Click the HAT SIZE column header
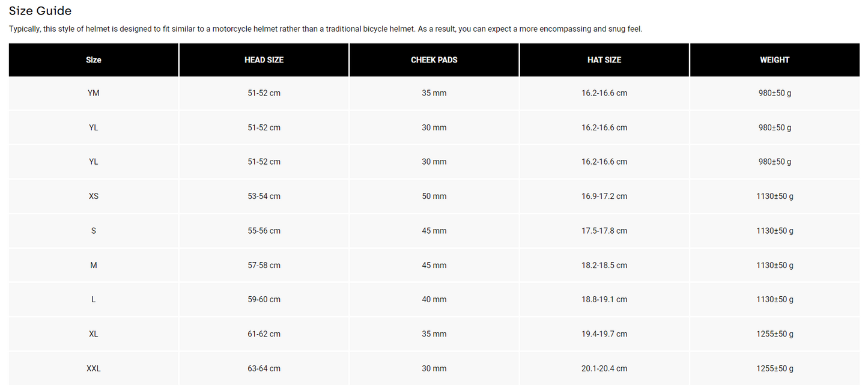This screenshot has height=390, width=868. [x=604, y=60]
